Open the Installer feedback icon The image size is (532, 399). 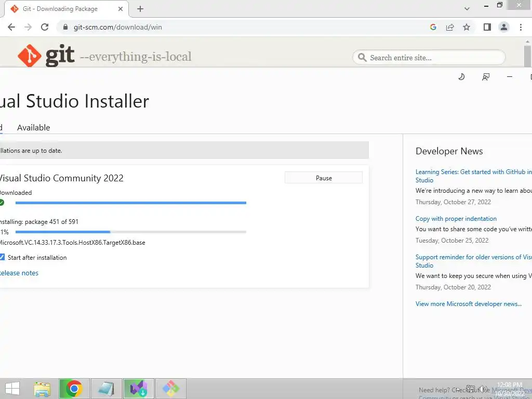tap(486, 77)
